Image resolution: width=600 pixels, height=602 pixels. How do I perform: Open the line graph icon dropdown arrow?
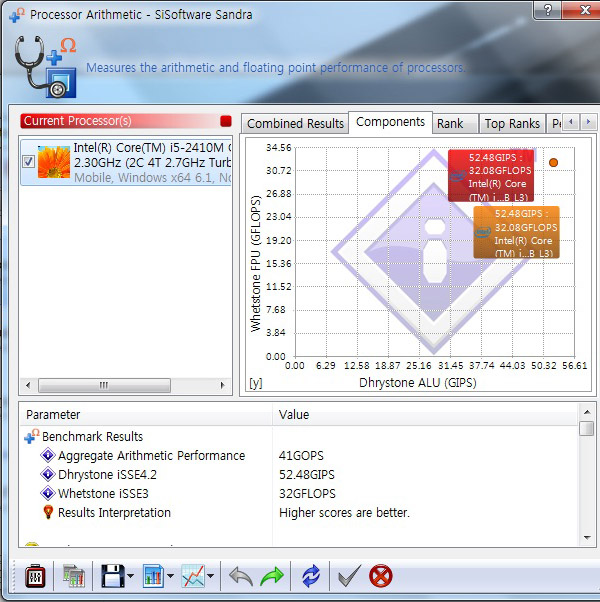click(x=210, y=576)
